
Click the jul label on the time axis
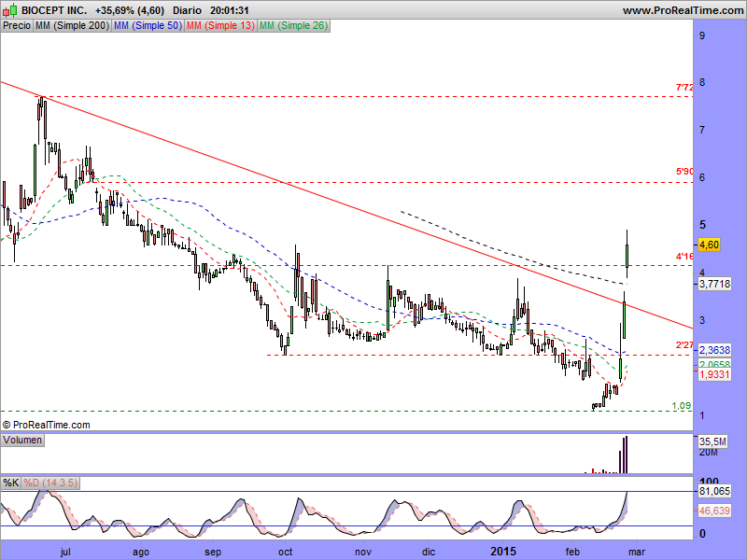[65, 552]
